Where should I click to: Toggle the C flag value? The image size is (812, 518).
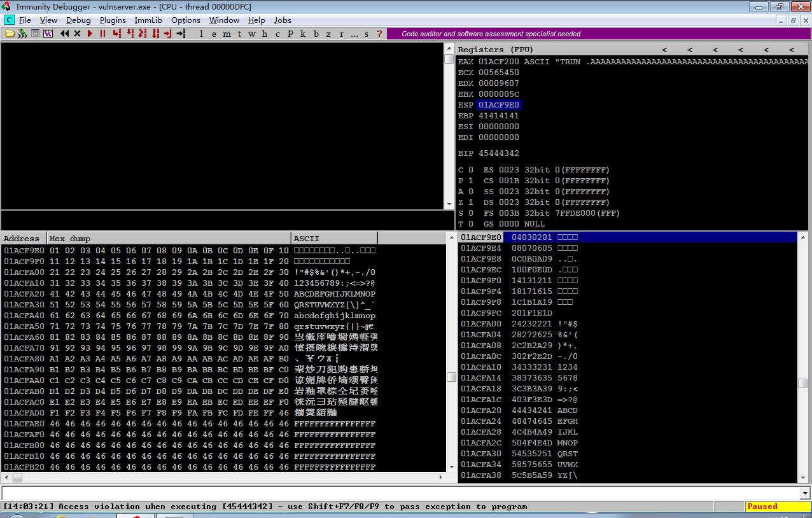471,170
